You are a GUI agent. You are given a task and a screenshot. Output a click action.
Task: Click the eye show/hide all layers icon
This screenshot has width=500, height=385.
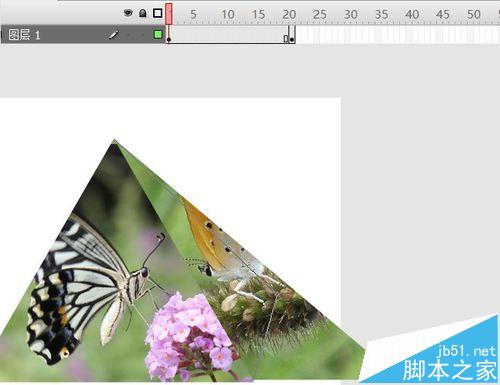pyautogui.click(x=128, y=13)
